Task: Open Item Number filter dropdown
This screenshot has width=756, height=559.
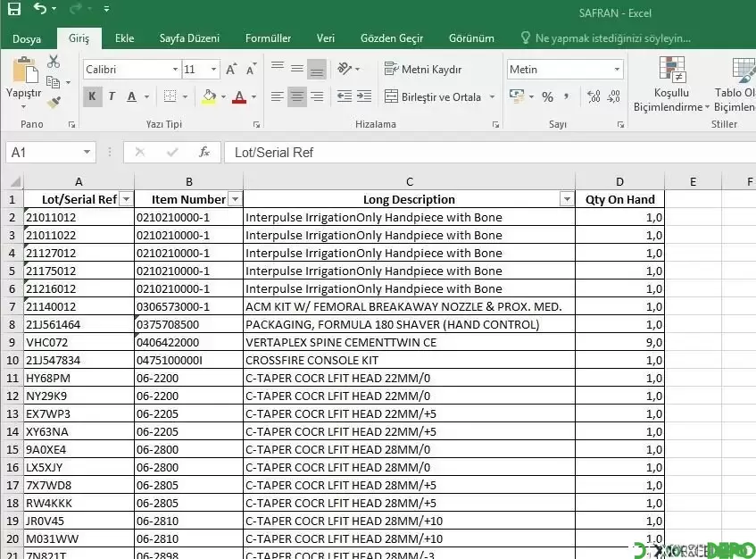Action: point(236,199)
